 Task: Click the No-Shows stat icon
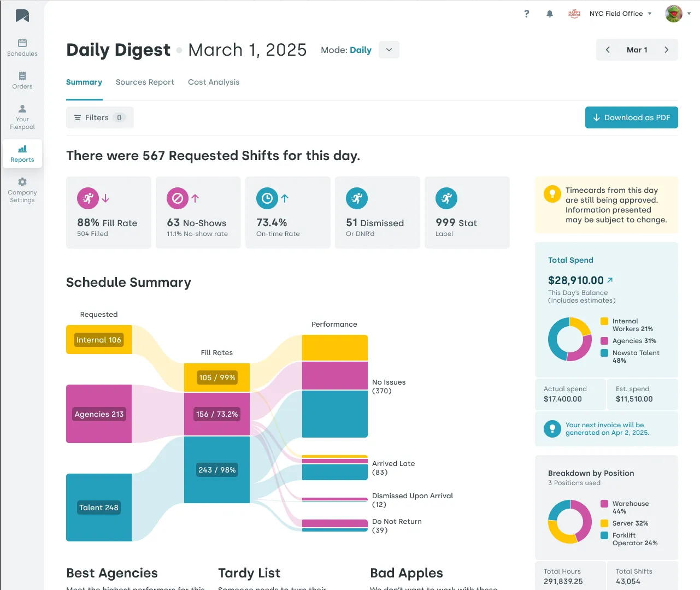click(178, 198)
